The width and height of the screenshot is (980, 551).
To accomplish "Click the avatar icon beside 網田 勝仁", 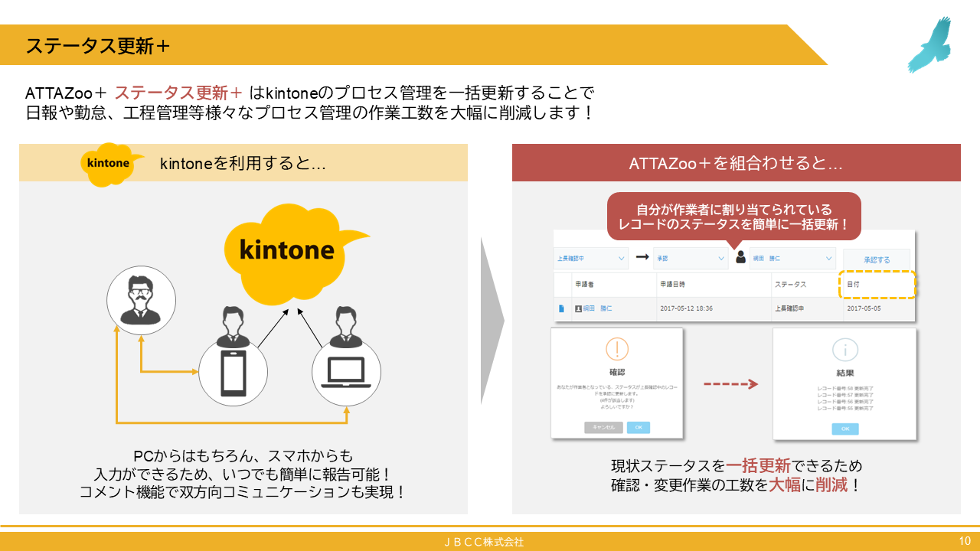I will point(580,308).
